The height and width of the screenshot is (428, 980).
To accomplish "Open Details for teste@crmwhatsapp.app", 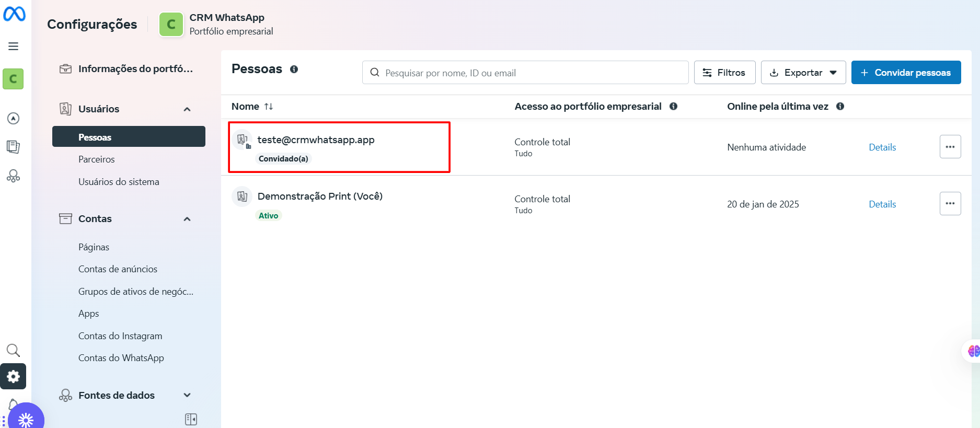I will coord(882,147).
